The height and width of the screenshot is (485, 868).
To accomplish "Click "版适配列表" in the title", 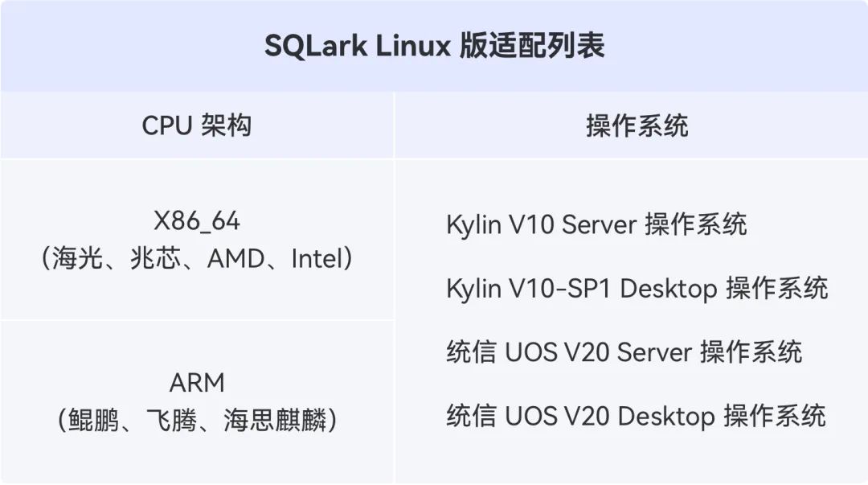I will (532, 46).
